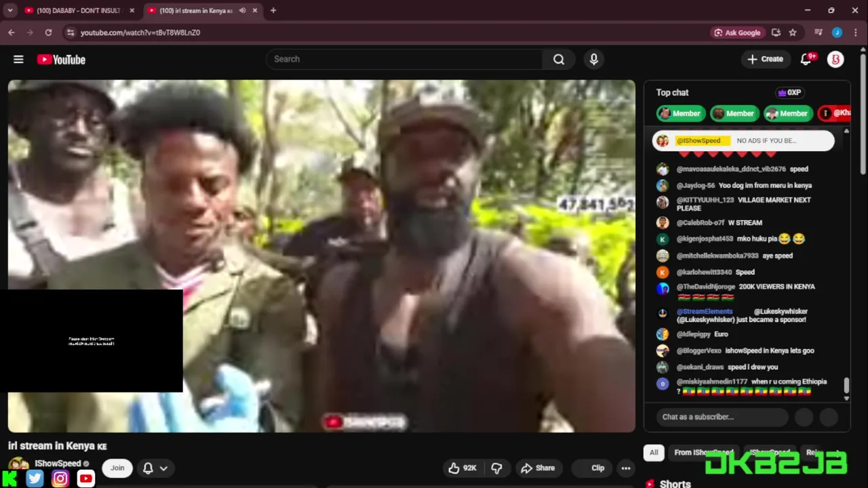Open the YouTube guide hamburger menu
The image size is (868, 488).
click(x=18, y=60)
